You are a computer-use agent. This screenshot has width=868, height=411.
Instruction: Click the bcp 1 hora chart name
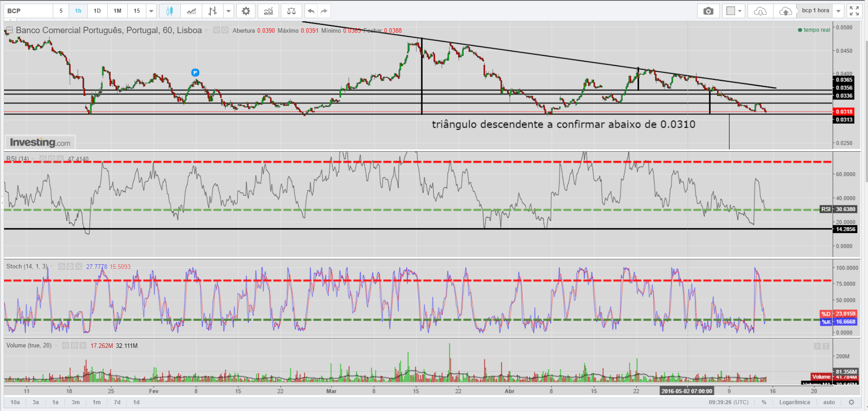[x=815, y=10]
